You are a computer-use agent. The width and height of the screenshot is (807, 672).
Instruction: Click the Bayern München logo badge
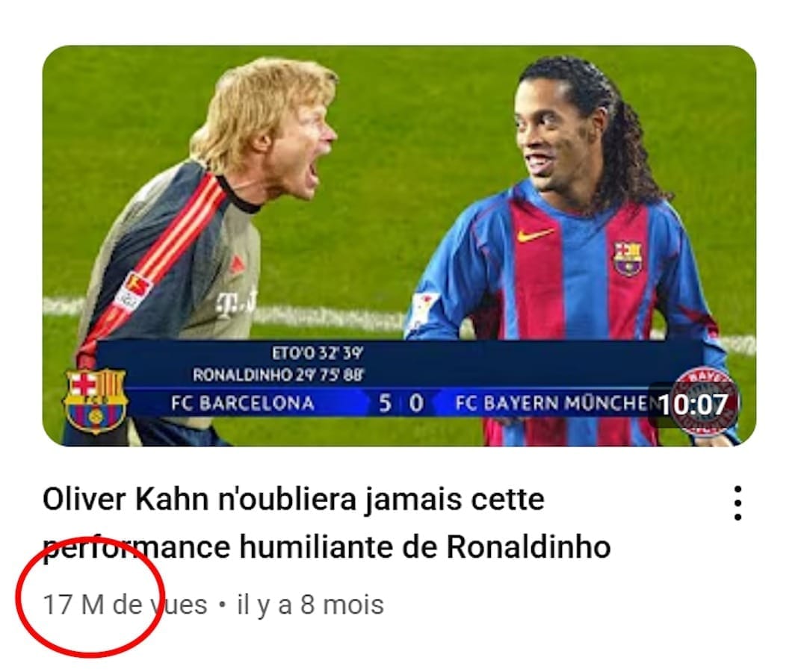click(707, 402)
